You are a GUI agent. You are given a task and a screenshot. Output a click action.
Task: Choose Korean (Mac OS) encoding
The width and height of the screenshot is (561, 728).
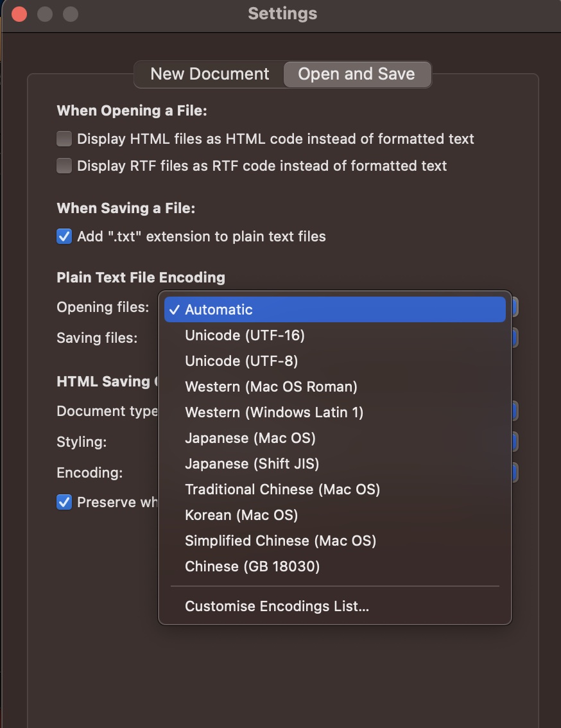click(243, 515)
